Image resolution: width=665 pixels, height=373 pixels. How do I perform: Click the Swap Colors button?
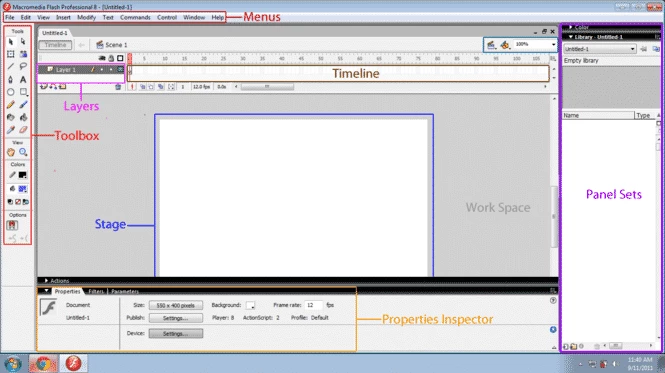pos(25,202)
